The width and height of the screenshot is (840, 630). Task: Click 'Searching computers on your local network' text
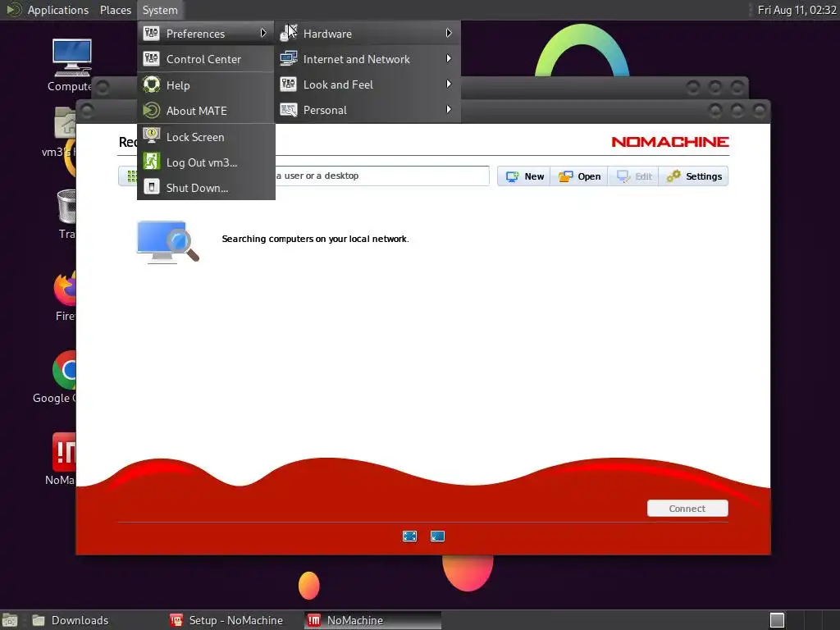[315, 239]
